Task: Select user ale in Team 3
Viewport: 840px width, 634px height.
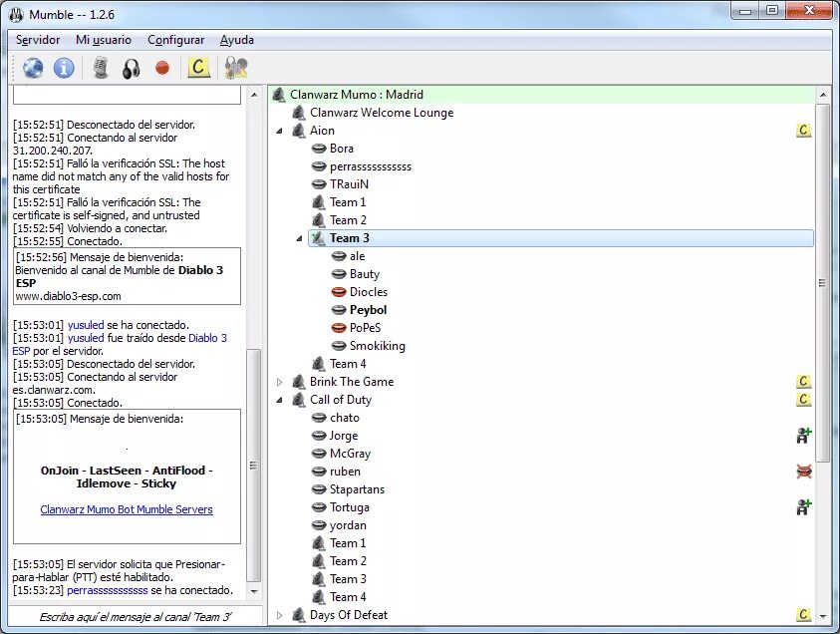Action: click(358, 256)
